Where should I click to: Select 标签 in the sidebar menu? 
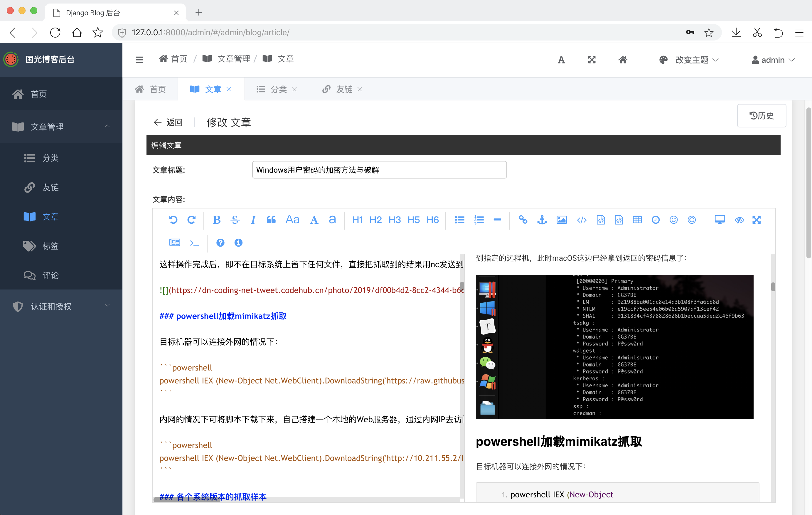tap(50, 246)
